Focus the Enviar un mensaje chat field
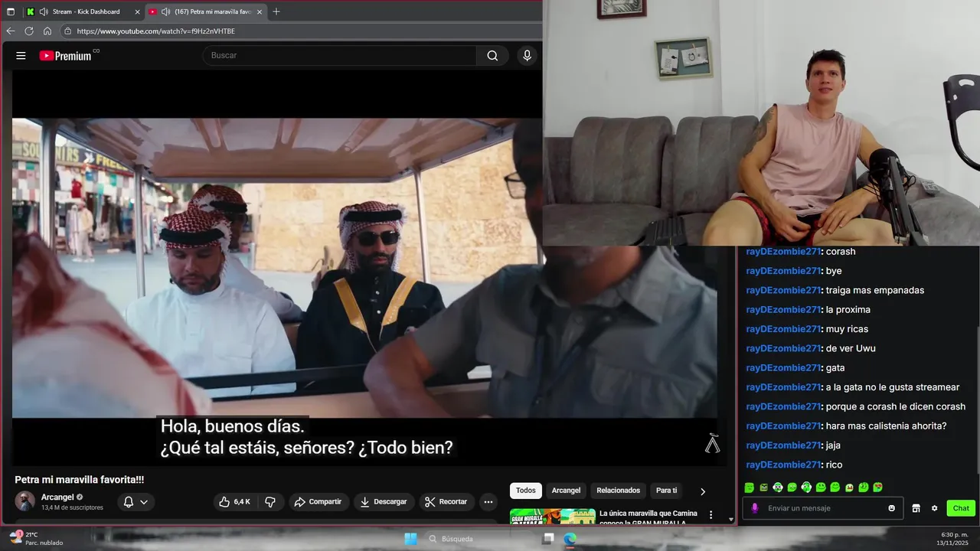The height and width of the screenshot is (551, 980). point(824,508)
